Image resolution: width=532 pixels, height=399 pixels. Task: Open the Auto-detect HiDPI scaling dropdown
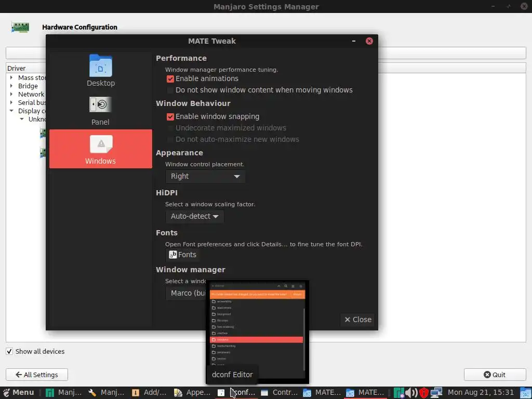tap(194, 217)
